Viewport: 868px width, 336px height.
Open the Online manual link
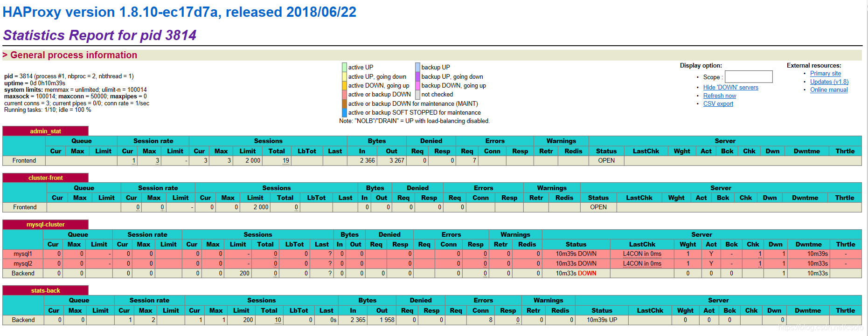(x=829, y=89)
